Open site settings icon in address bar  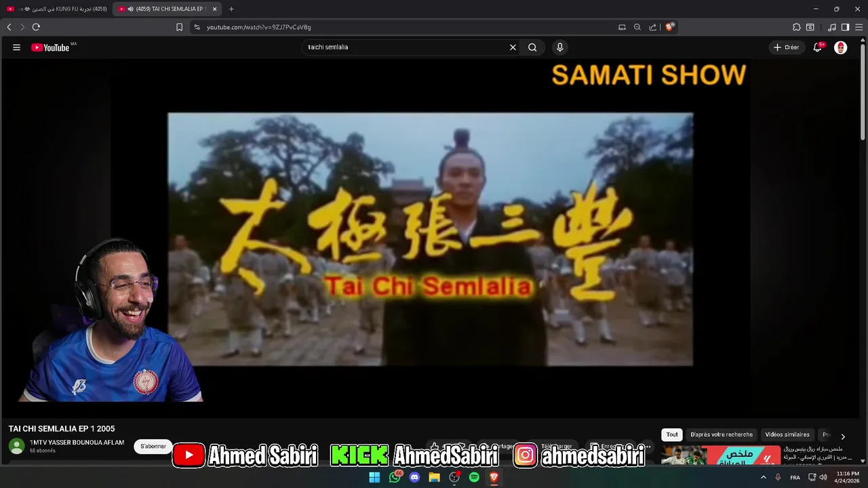point(197,27)
